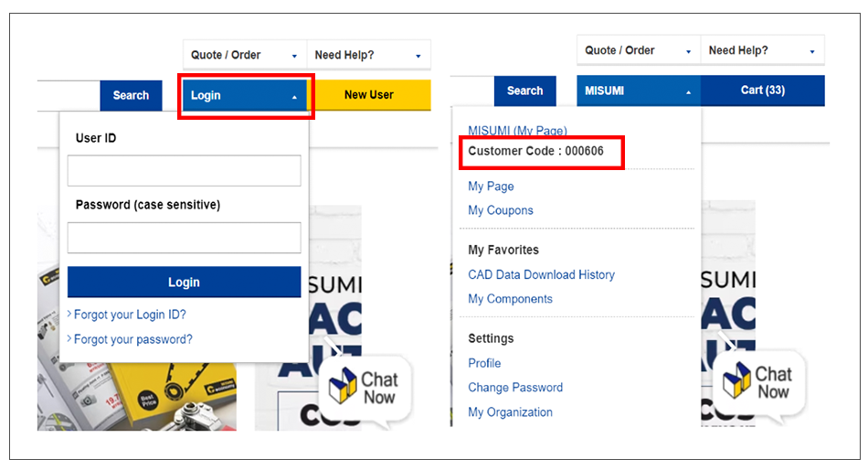Viewport: 868px width, 470px height.
Task: Click Search button in right screenshot
Action: coord(524,91)
